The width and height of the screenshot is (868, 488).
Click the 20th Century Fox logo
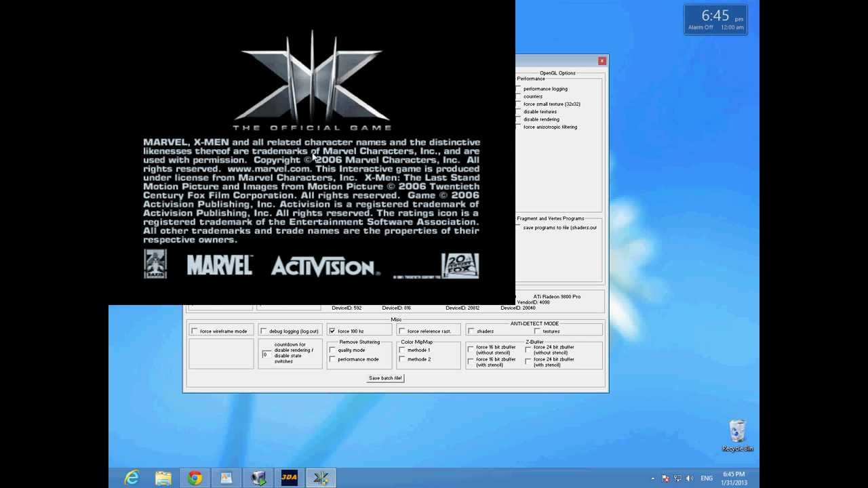pyautogui.click(x=460, y=265)
